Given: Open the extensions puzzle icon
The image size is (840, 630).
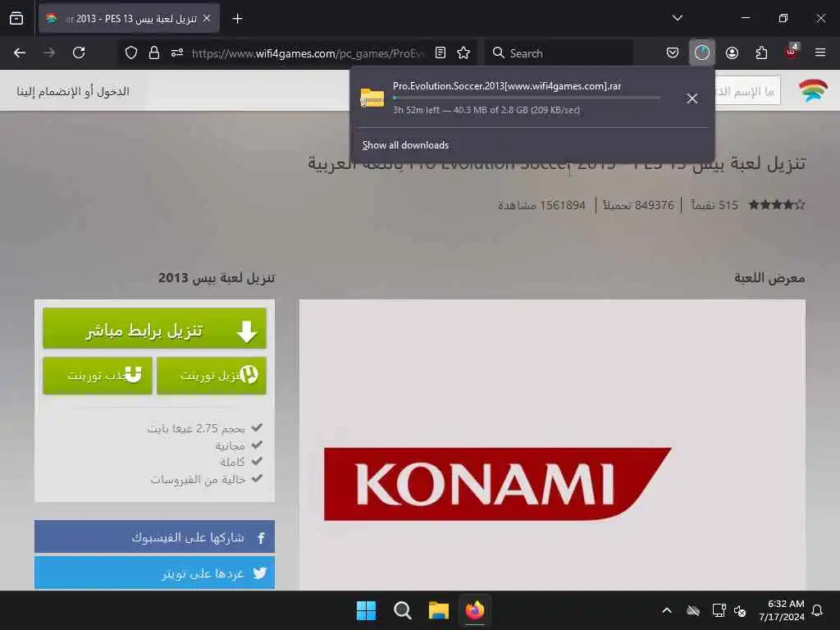Looking at the screenshot, I should coord(761,52).
